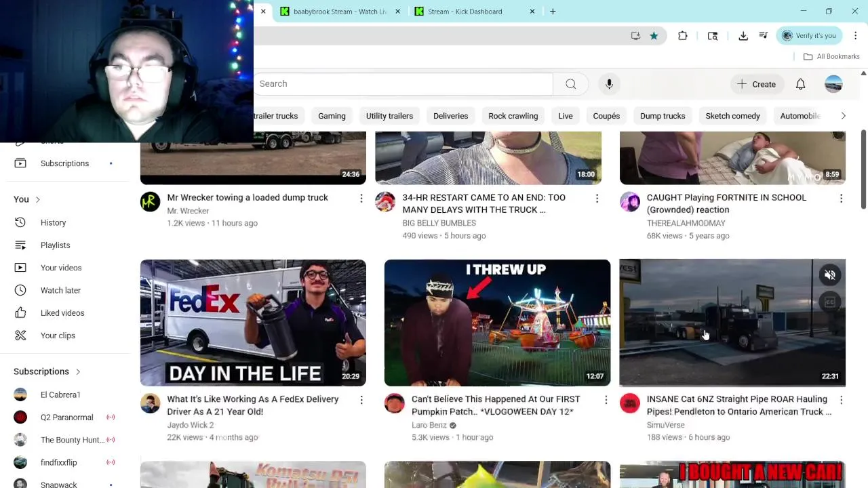Open notifications bell
The image size is (868, 488).
tap(800, 84)
